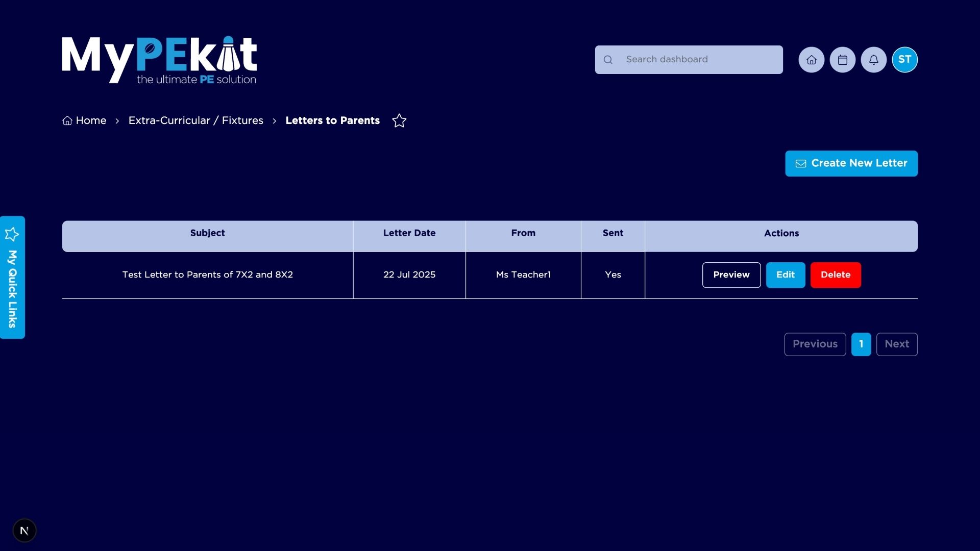The width and height of the screenshot is (980, 551).
Task: Click star icon on My Quick Links tab
Action: 12,234
